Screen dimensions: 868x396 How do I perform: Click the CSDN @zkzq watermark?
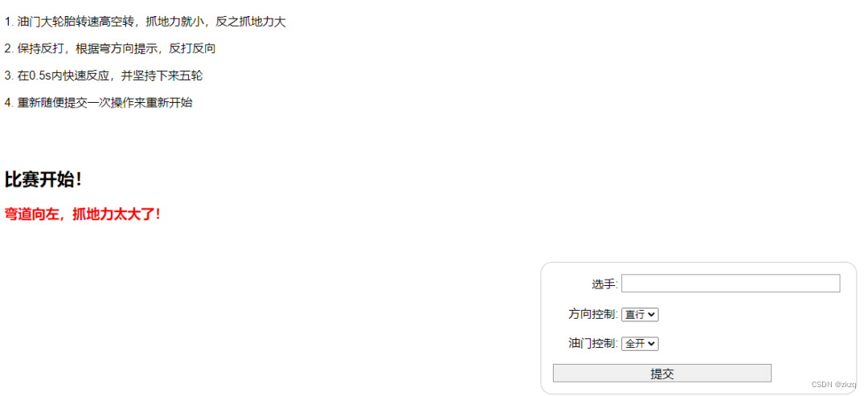click(833, 385)
